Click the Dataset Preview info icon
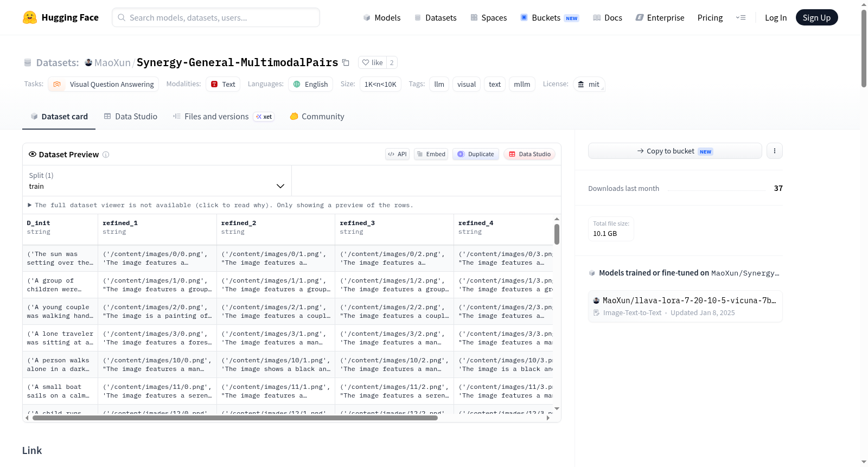Image resolution: width=868 pixels, height=467 pixels. [x=106, y=155]
